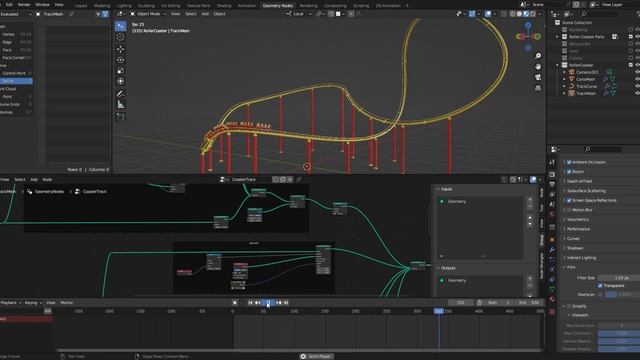Toggle camera view icon in viewport

(x=538, y=77)
